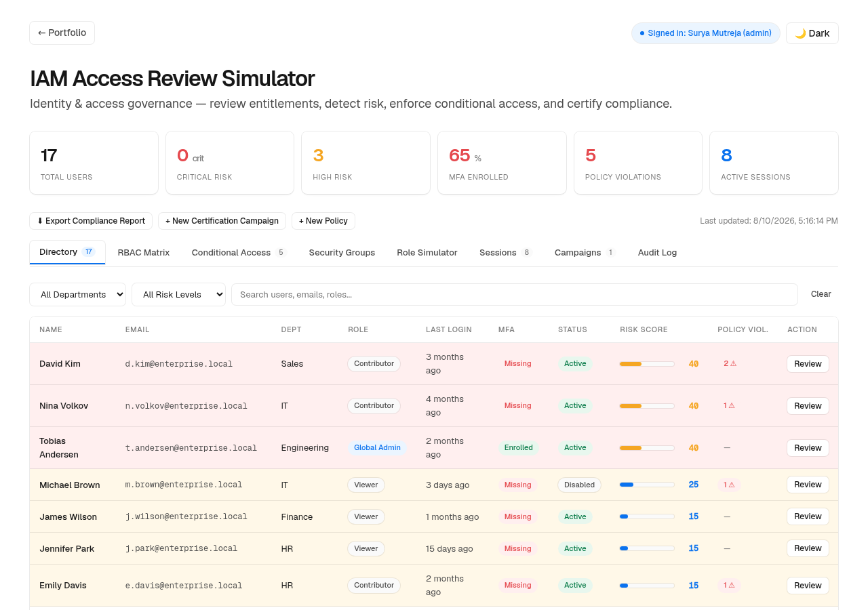Viewport: 868px width, 610px height.
Task: Click email d.kim@enterprise.local
Action: click(179, 364)
